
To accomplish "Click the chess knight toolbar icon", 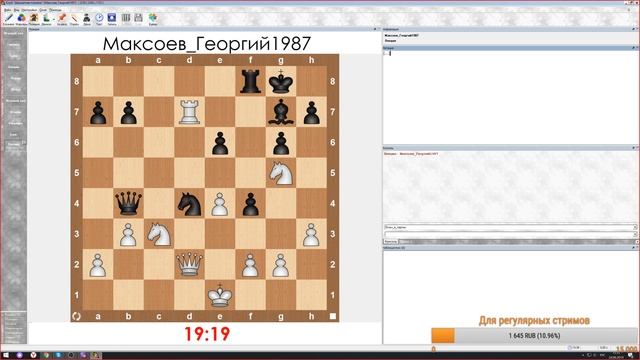I will [x=34, y=18].
